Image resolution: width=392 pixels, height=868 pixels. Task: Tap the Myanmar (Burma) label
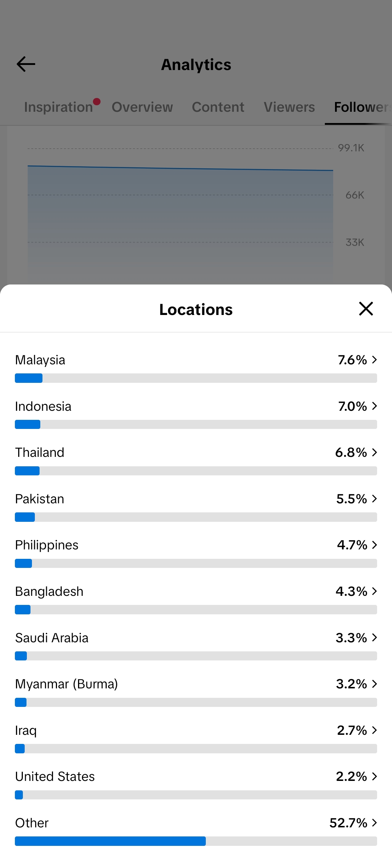point(66,684)
